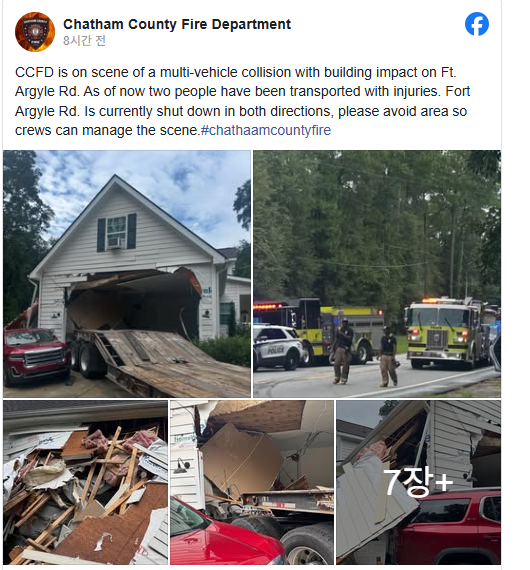
Task: Open the post timestamp link
Action: pos(84,40)
